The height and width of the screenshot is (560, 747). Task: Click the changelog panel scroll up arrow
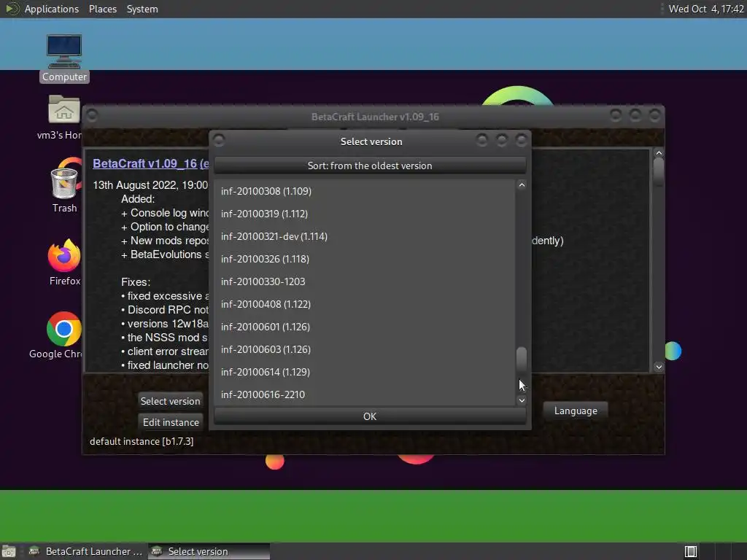[x=659, y=153]
